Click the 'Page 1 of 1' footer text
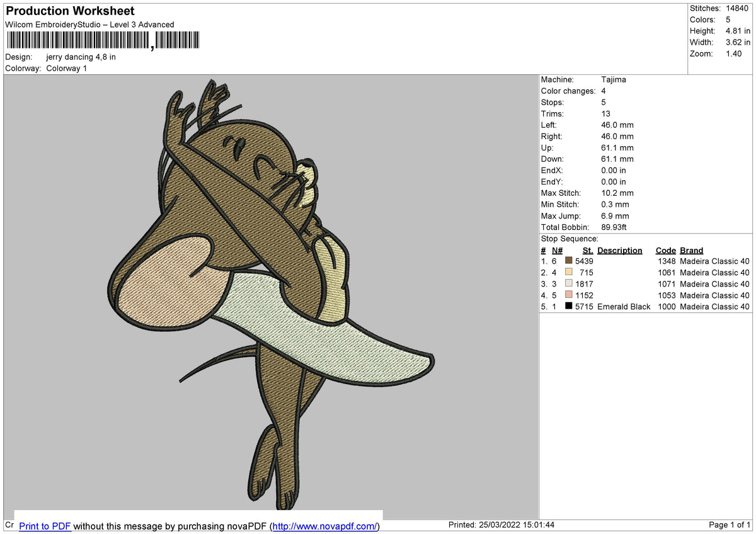Viewport: 756px width, 534px height. coord(730,525)
